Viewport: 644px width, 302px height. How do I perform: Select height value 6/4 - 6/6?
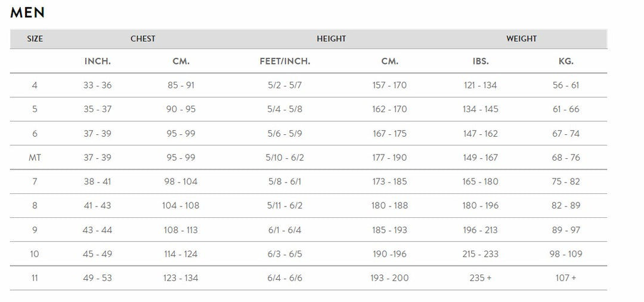pos(285,278)
